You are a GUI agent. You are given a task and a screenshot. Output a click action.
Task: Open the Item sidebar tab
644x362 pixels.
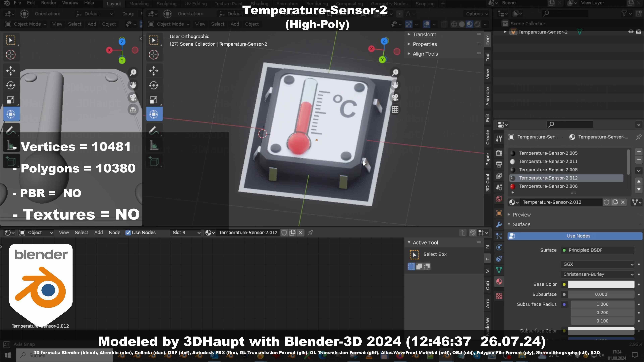pos(488,40)
